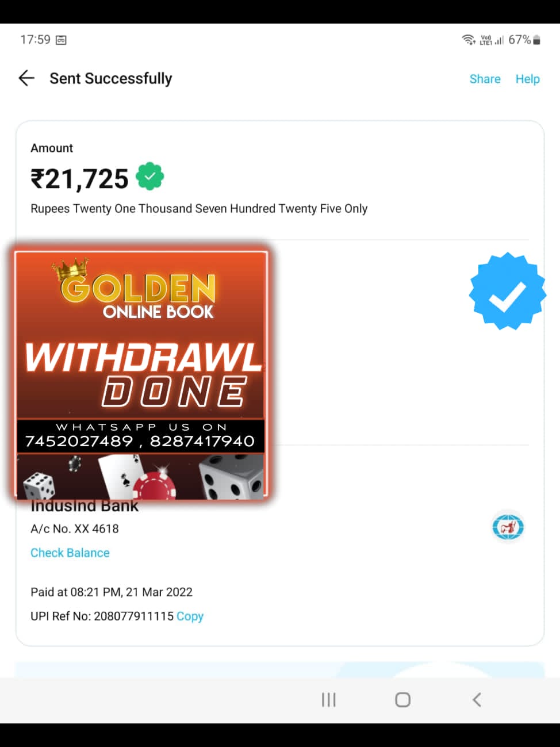Tap the green verified badge beside amount
Image resolution: width=560 pixels, height=747 pixels.
click(150, 177)
